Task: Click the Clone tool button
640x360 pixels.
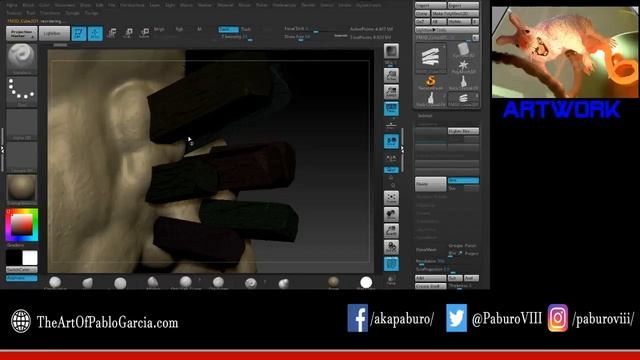Action: (422, 13)
